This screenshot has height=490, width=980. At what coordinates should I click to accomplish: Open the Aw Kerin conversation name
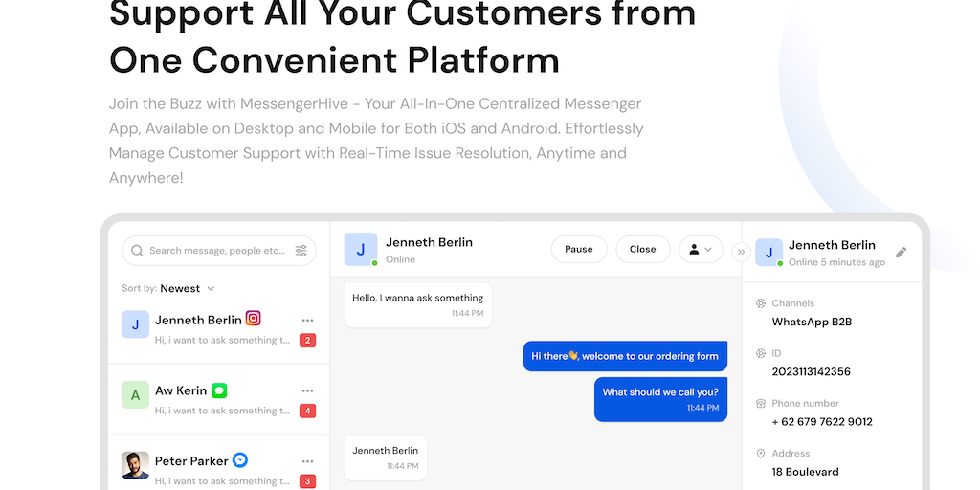tap(181, 390)
